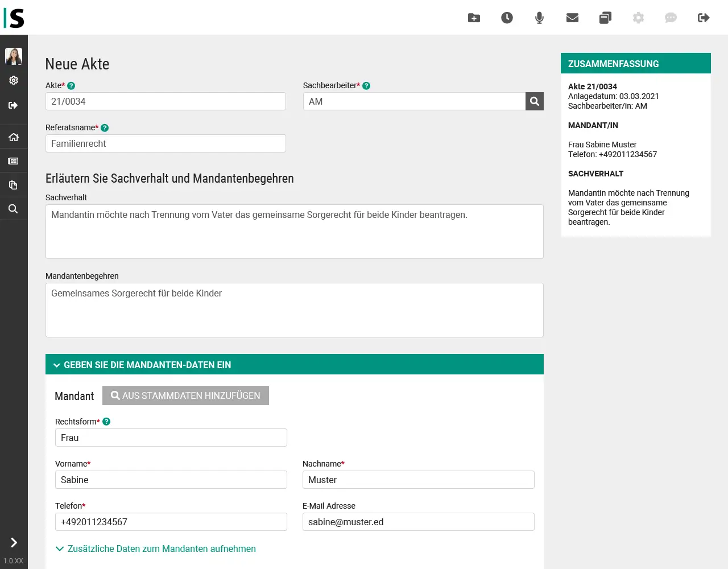The image size is (728, 569).
Task: Click the user avatar in sidebar
Action: 14,56
